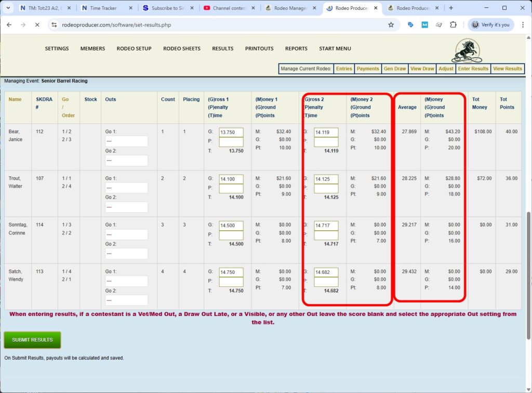Click the blue price-tag extension icon
The width and height of the screenshot is (532, 393).
411,24
